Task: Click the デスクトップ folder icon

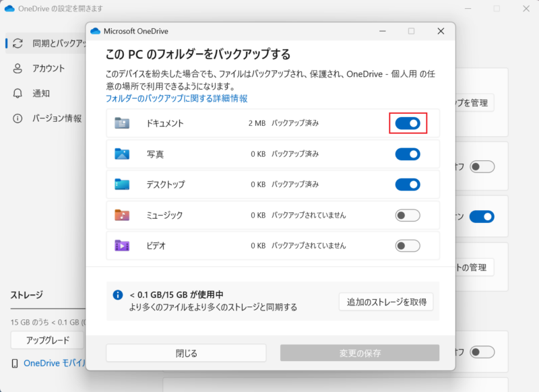Action: (x=122, y=185)
